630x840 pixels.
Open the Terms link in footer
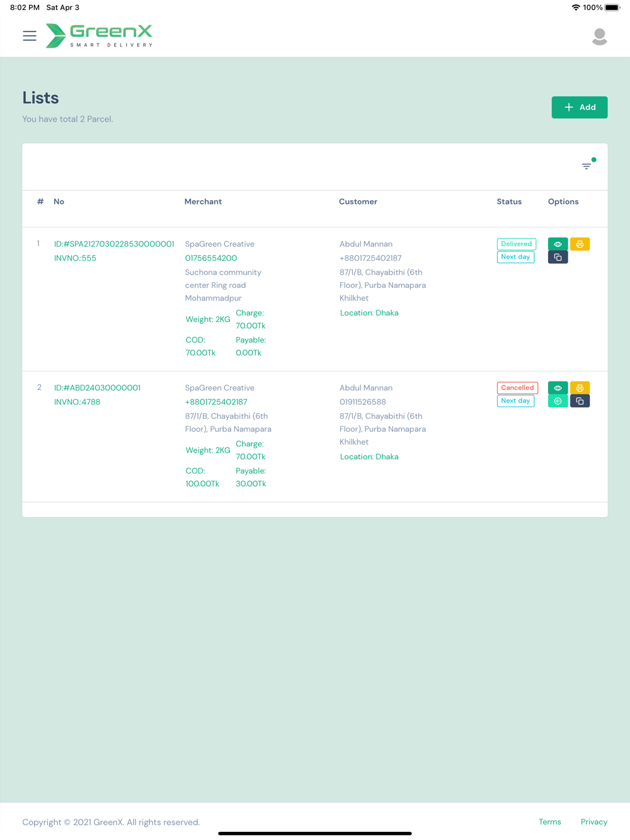(x=550, y=822)
